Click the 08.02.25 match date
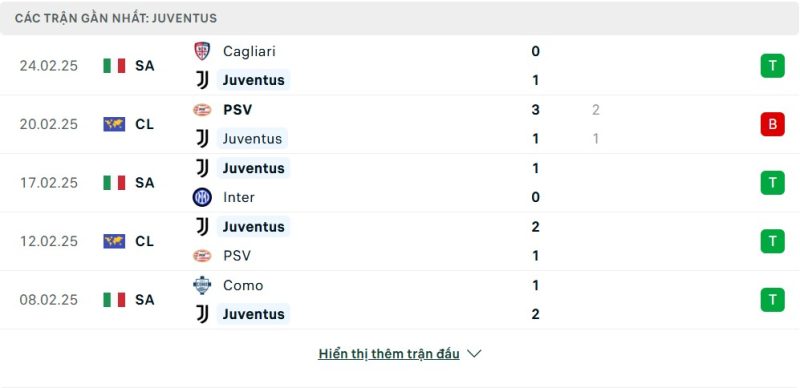Screen dimensions: 800x388 [x=48, y=300]
